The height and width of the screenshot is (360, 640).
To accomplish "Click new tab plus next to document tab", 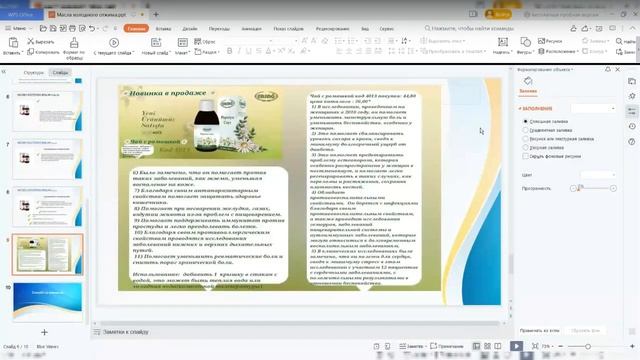I will click(x=156, y=14).
